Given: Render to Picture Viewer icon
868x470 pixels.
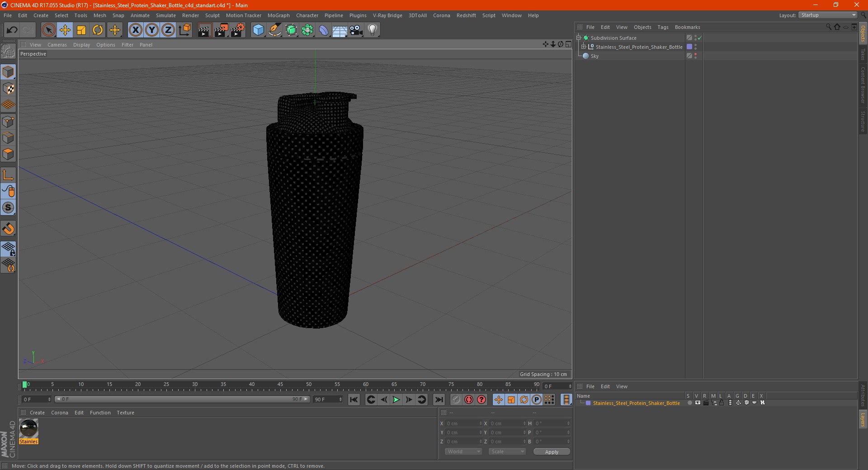Looking at the screenshot, I should click(221, 30).
